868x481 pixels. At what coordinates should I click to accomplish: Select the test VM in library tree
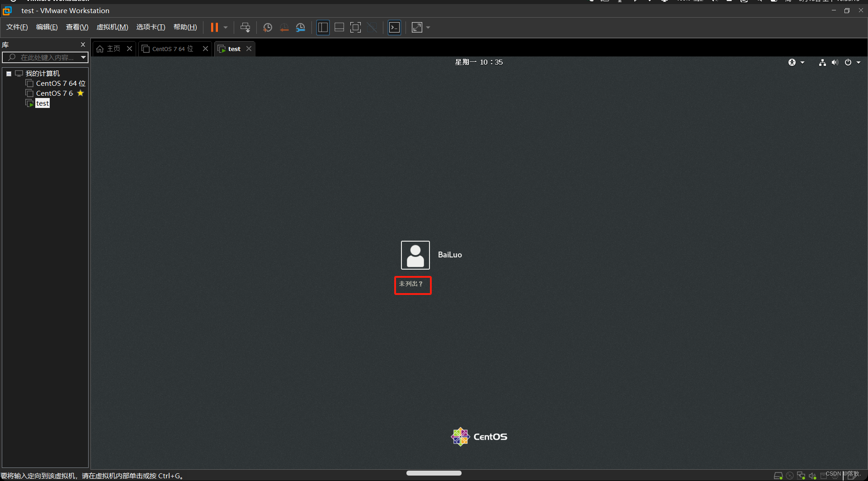[x=42, y=103]
